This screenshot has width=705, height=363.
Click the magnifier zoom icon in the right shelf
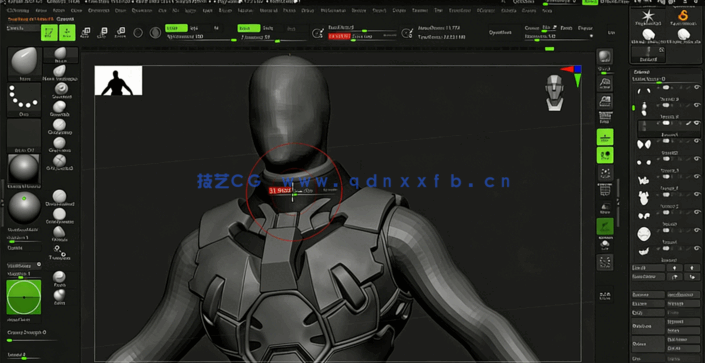[605, 83]
